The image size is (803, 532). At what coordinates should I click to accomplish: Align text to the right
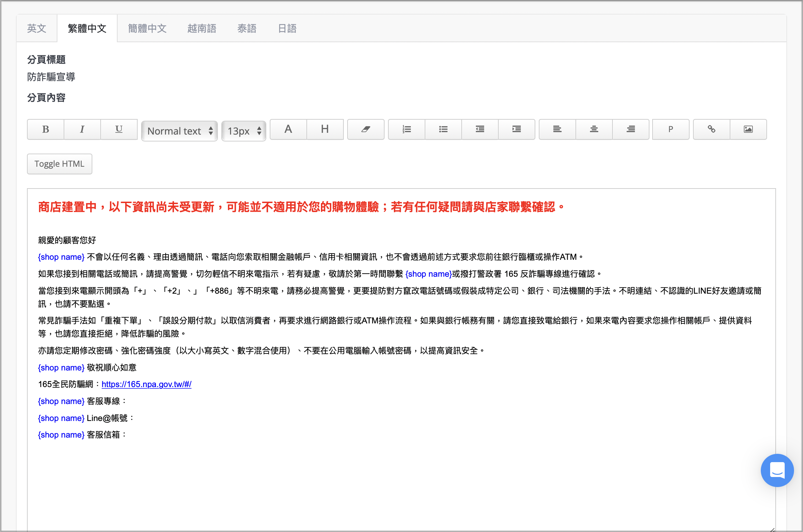(x=631, y=129)
